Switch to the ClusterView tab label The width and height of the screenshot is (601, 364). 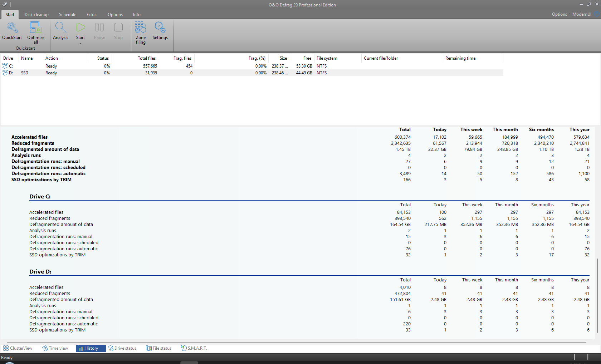(x=21, y=348)
